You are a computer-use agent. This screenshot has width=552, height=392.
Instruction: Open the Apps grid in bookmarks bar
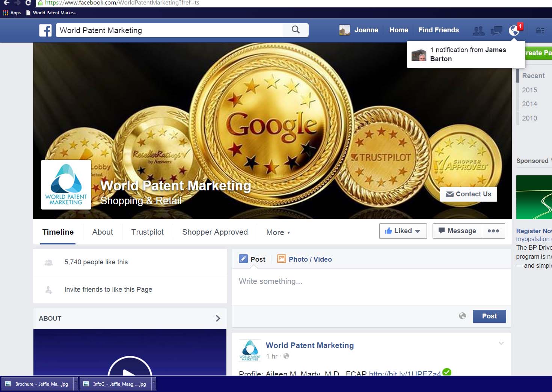coord(12,13)
